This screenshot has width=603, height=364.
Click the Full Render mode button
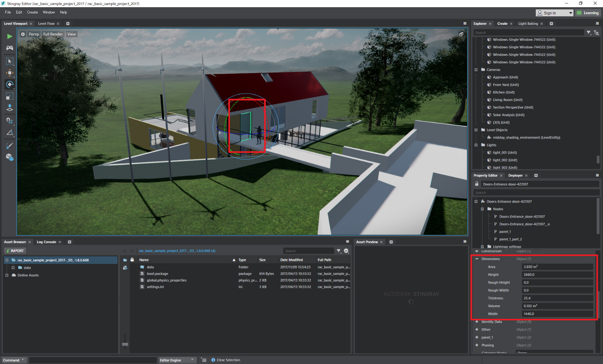(53, 34)
